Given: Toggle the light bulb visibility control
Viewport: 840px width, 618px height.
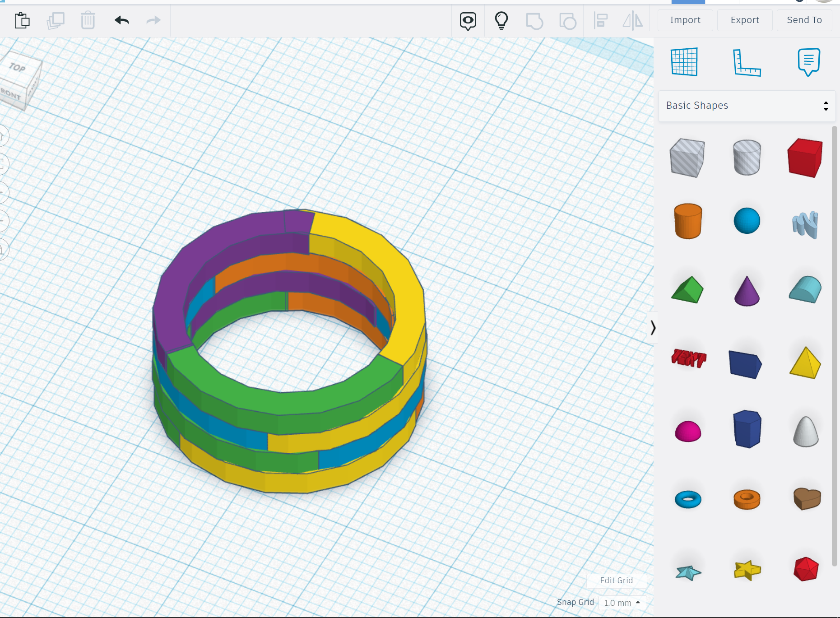Looking at the screenshot, I should tap(501, 20).
